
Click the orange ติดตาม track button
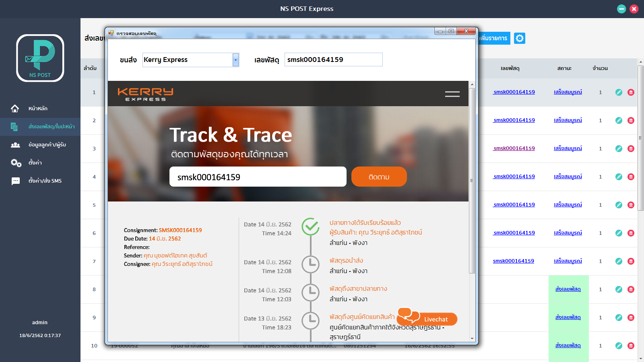(379, 177)
